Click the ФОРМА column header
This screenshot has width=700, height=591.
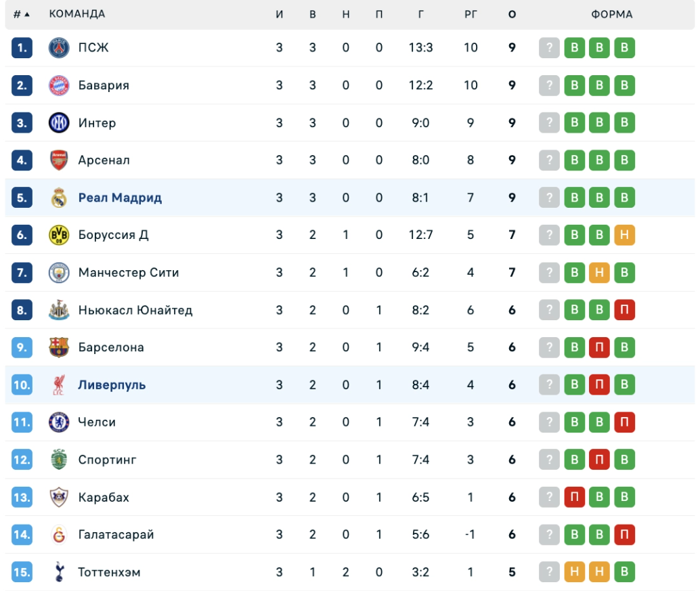click(x=612, y=14)
